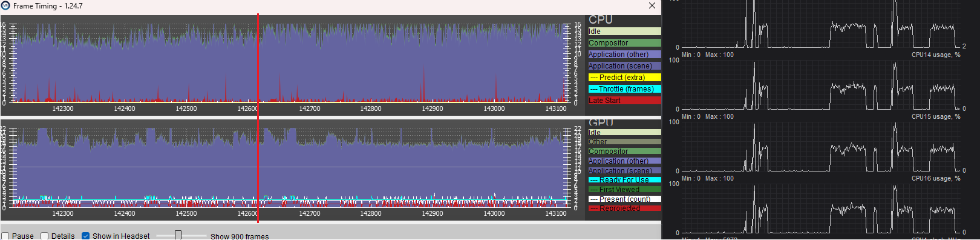
Task: Click the 'Ready For Use' legend entry
Action: pos(624,180)
